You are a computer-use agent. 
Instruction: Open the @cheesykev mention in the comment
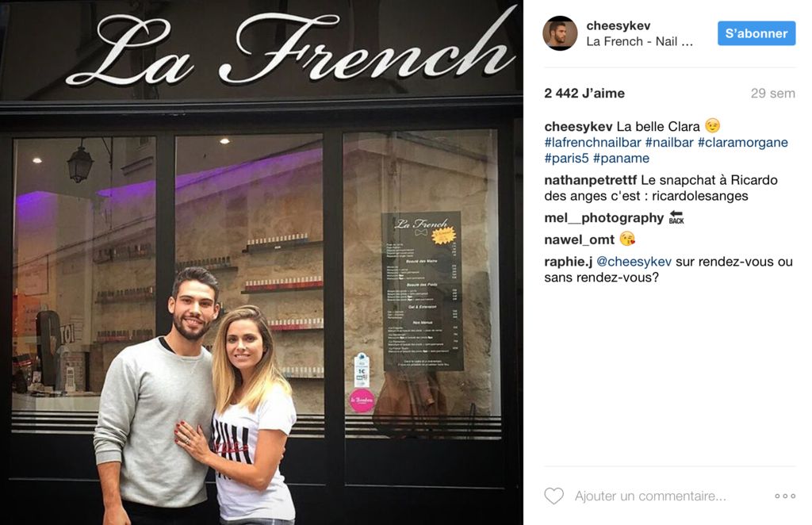point(634,262)
